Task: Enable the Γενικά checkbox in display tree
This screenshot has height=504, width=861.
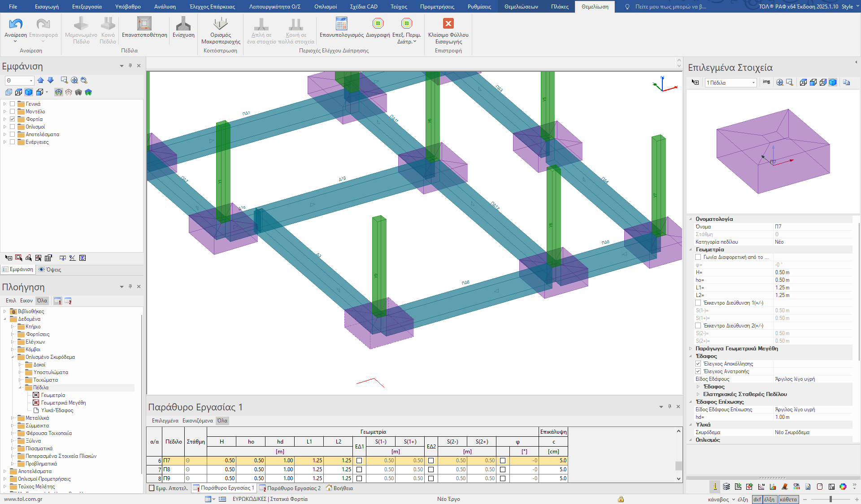Action: (13, 104)
